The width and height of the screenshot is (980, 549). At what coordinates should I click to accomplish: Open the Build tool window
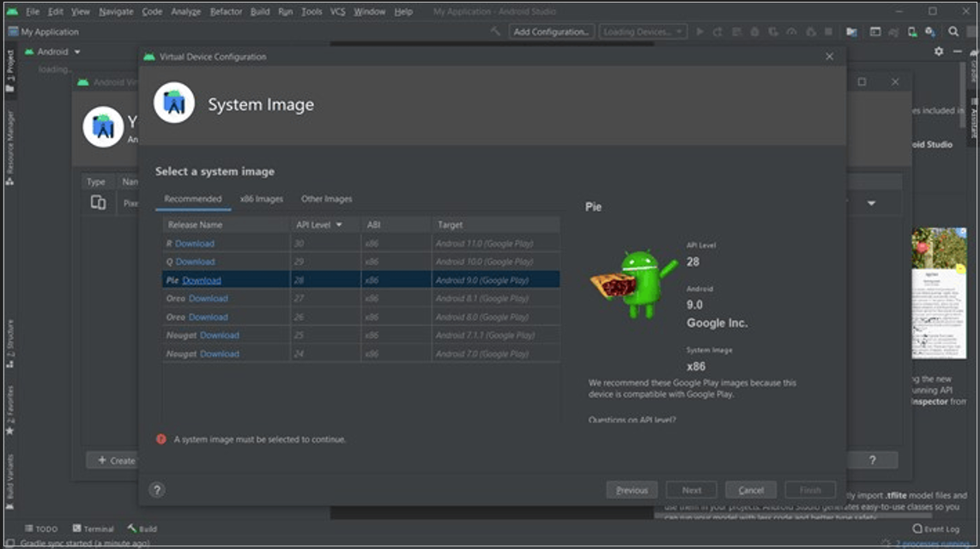coord(142,528)
